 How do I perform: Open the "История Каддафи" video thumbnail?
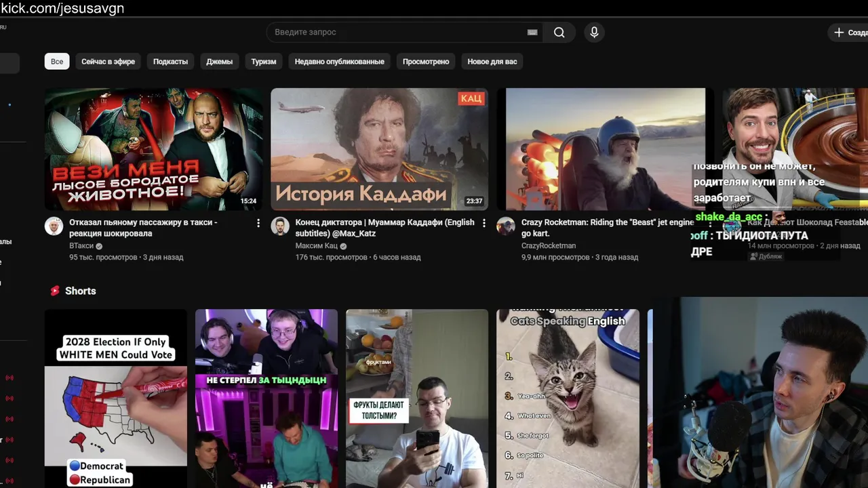(x=379, y=149)
